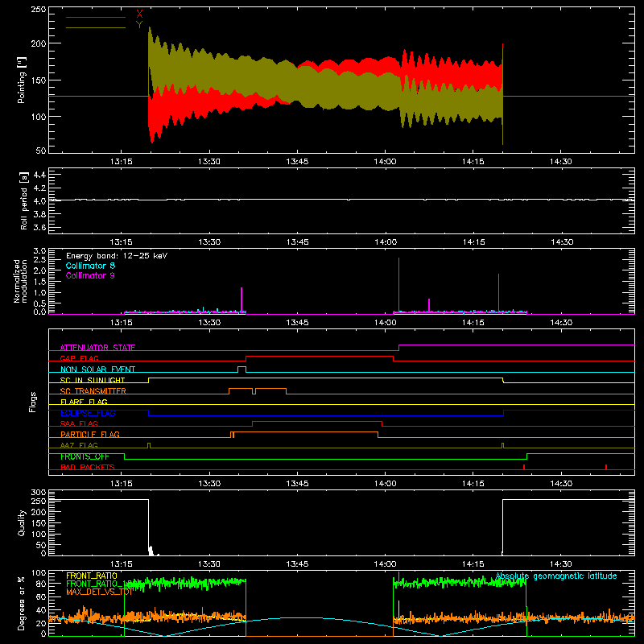644x644 pixels.
Task: Click the '250' tick on the pointing axis
Action: tap(39, 10)
